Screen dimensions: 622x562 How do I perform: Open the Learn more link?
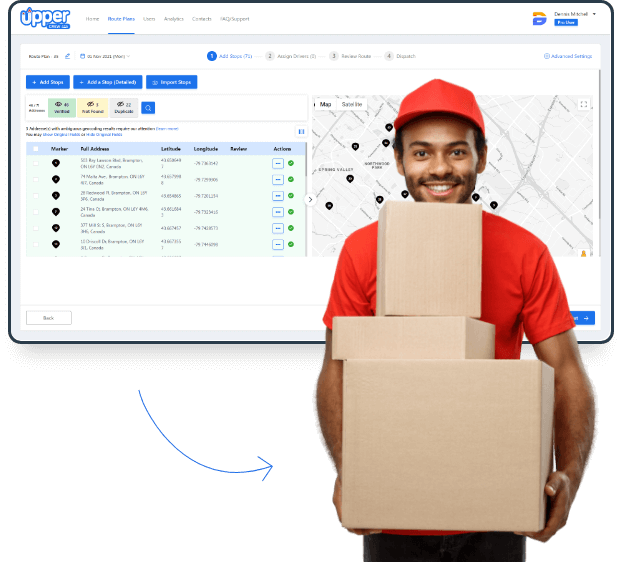point(167,129)
